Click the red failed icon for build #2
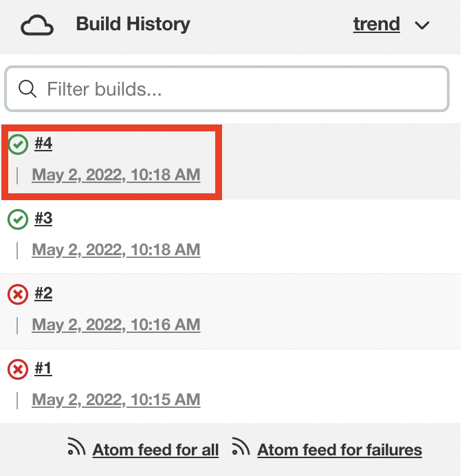Screen dimensions: 462x476 (x=18, y=294)
